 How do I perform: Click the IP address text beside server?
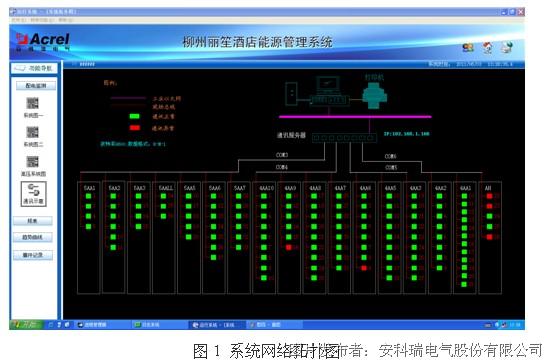coord(406,134)
